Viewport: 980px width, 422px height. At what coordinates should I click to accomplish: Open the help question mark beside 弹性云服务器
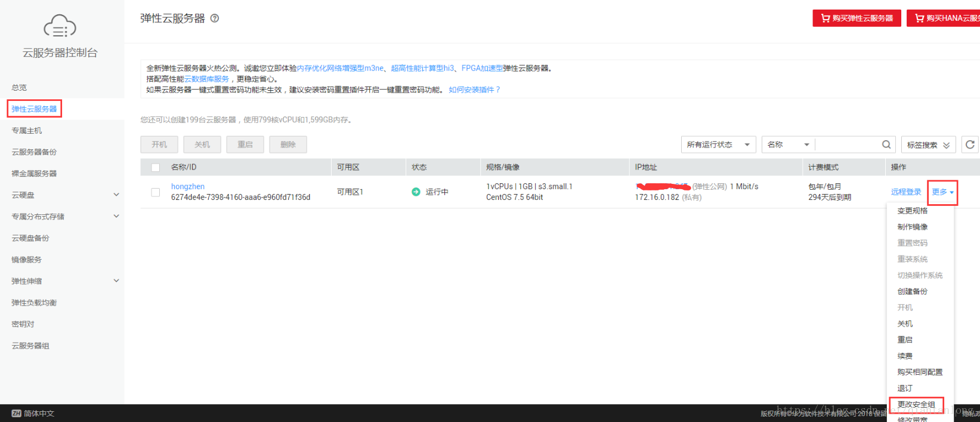tap(215, 18)
